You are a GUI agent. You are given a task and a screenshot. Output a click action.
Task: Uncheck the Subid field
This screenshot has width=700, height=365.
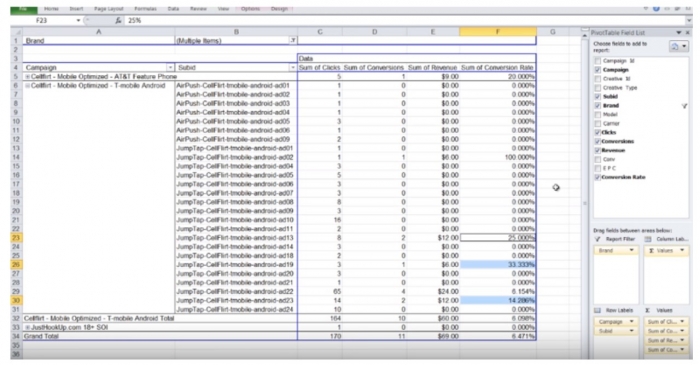(597, 96)
